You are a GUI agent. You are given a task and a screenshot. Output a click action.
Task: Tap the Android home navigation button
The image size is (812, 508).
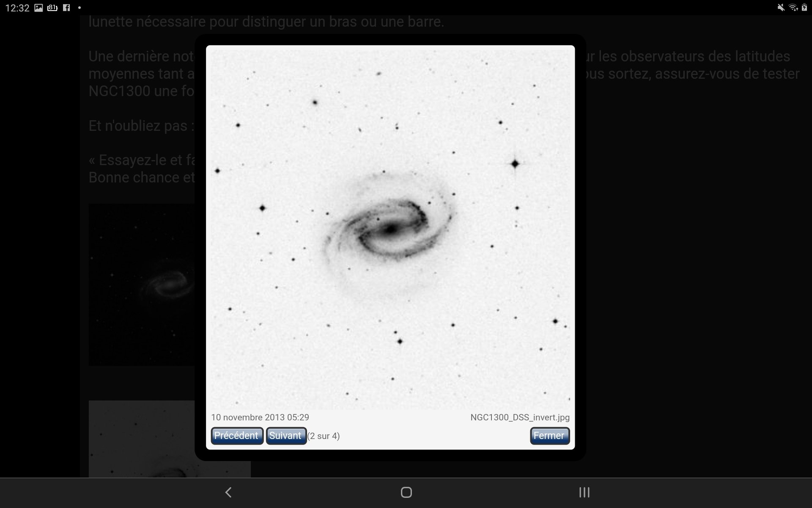pyautogui.click(x=406, y=492)
